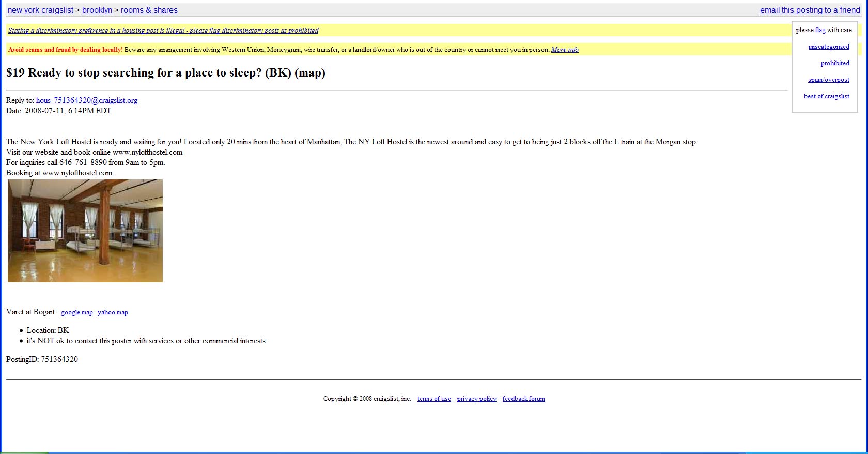Visit the feedback forum link
Viewport: 868px width, 454px height.
523,399
